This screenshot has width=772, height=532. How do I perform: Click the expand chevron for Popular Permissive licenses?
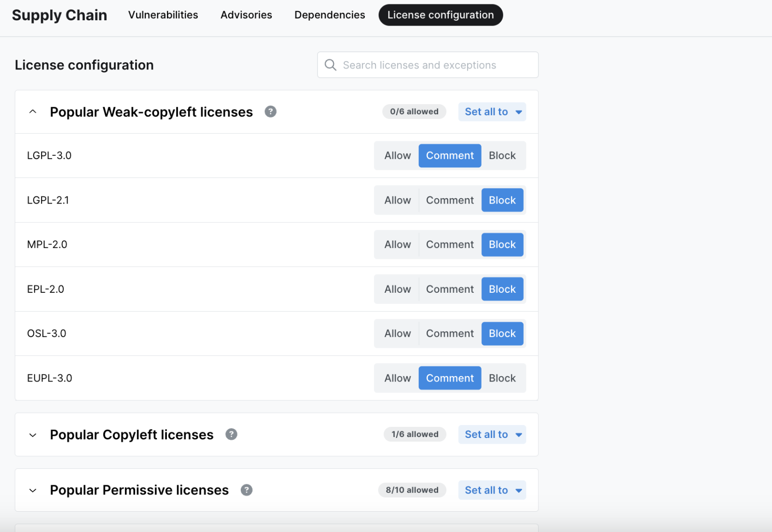(32, 490)
